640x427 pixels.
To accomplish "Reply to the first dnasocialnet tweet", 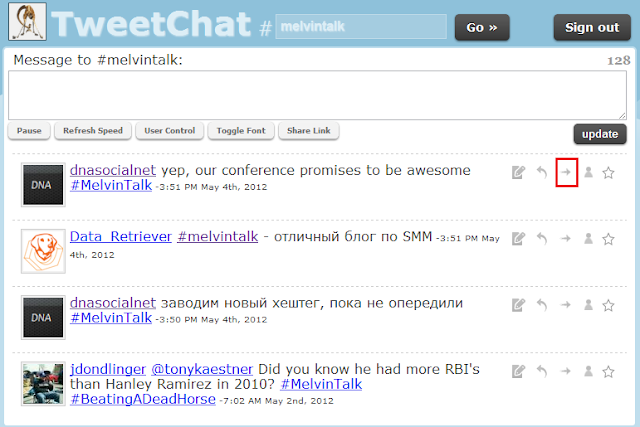I will pyautogui.click(x=542, y=172).
